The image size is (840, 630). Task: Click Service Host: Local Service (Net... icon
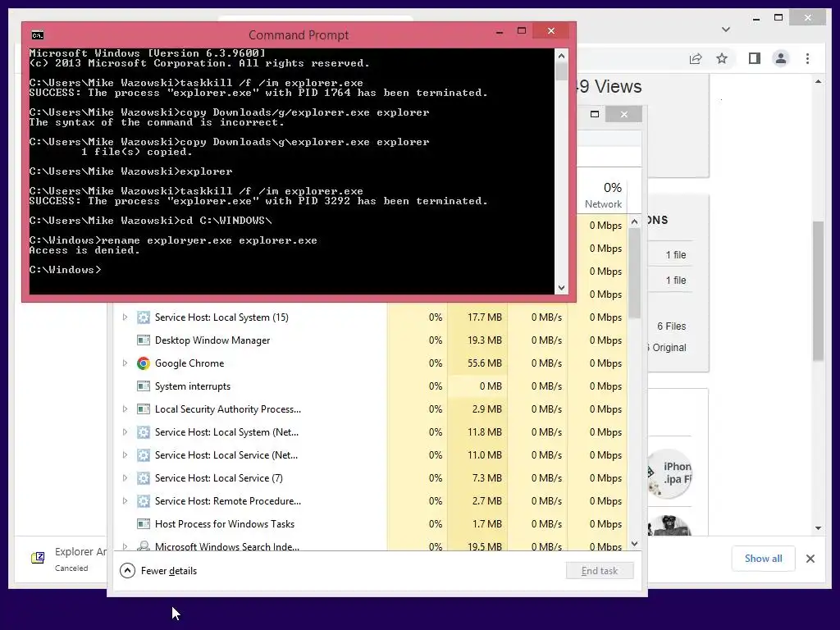coord(143,454)
